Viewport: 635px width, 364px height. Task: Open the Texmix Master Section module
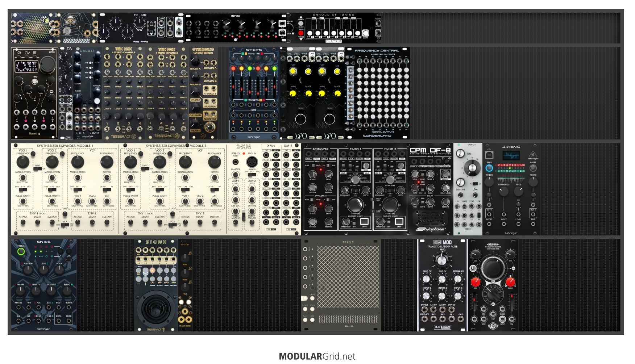point(203,93)
